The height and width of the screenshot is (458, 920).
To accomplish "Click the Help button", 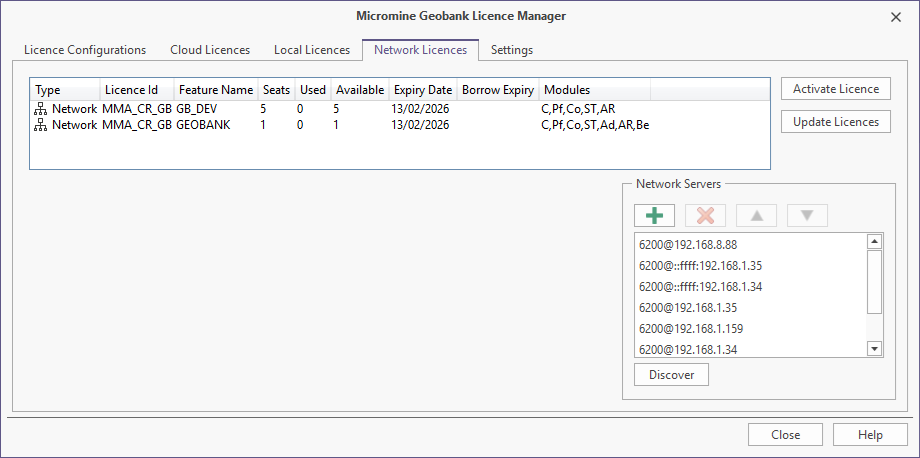I will [x=870, y=435].
